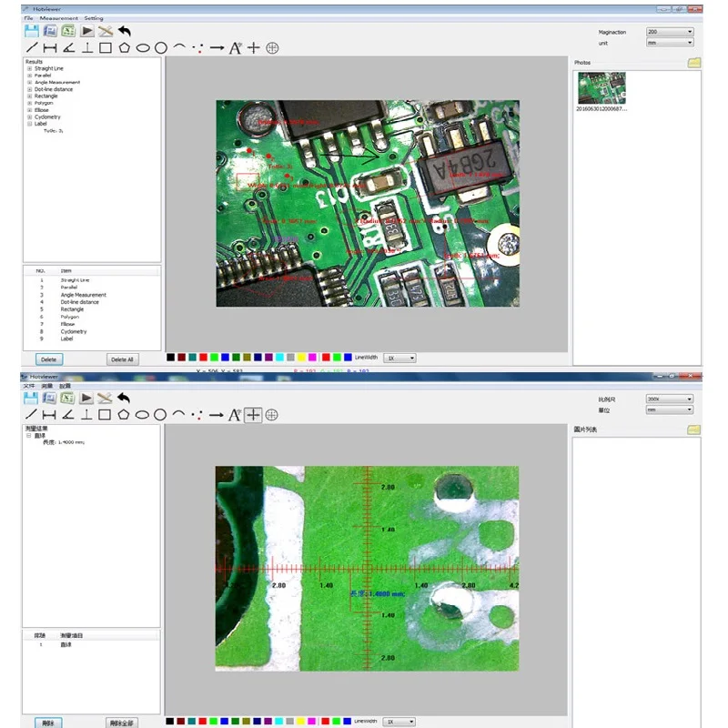Viewport: 728px width, 728px height.
Task: Select the Text label tool in the top window
Action: pos(235,48)
